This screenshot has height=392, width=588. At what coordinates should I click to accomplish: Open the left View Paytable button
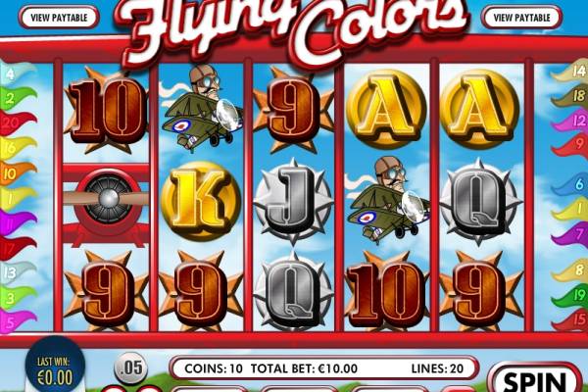59,18
